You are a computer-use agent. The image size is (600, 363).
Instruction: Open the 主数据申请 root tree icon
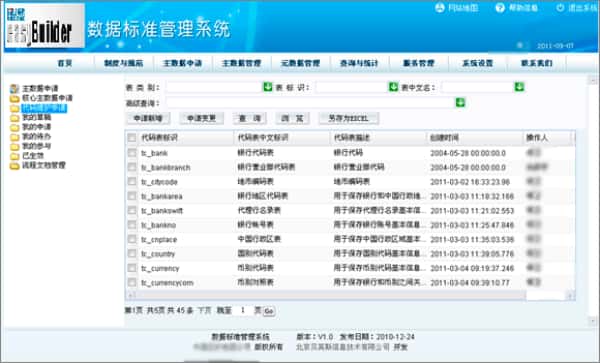coord(15,88)
